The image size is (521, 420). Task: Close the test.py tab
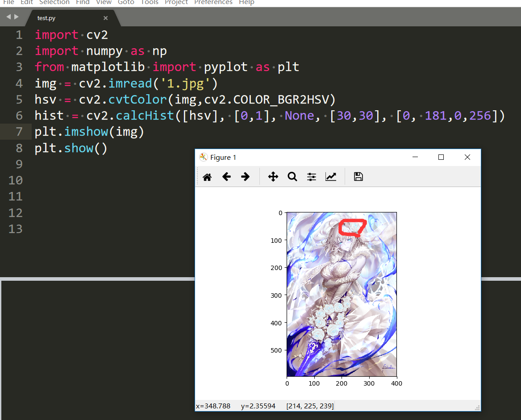coord(106,18)
